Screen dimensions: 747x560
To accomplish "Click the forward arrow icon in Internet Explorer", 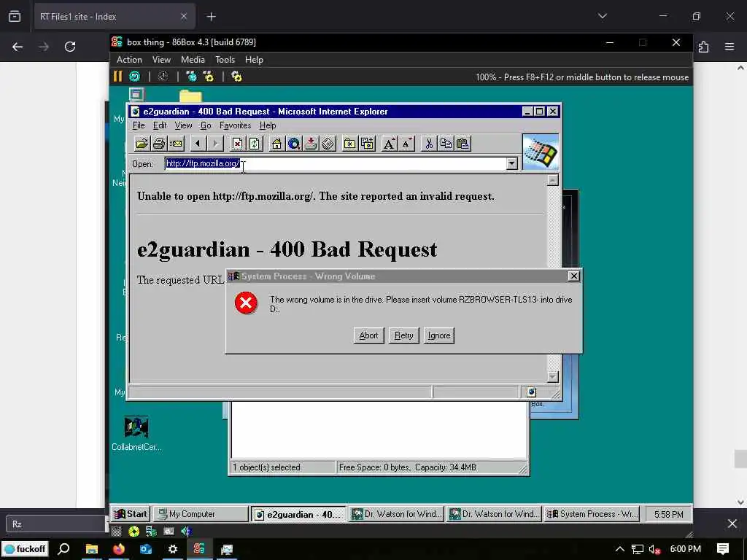I will click(x=215, y=144).
